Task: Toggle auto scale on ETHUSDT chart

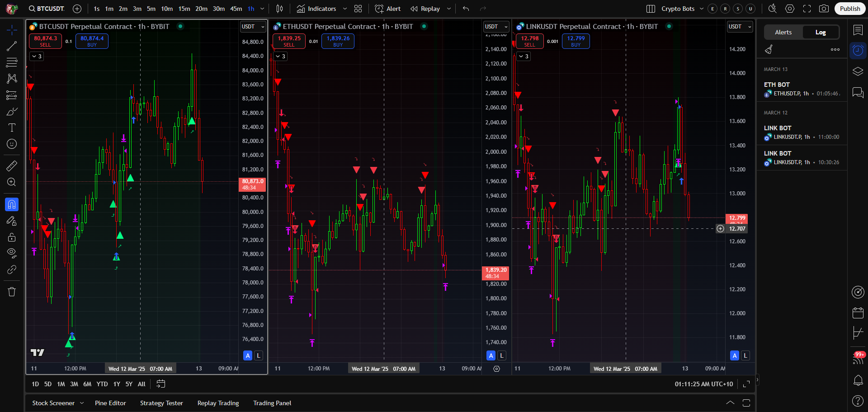Action: [491, 355]
